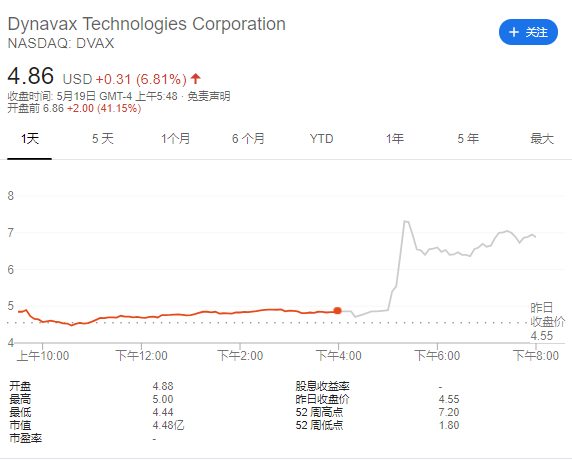Screen dimensions: 572x460
Task: Click the 52 周高点 value 7.20
Action: tap(449, 412)
